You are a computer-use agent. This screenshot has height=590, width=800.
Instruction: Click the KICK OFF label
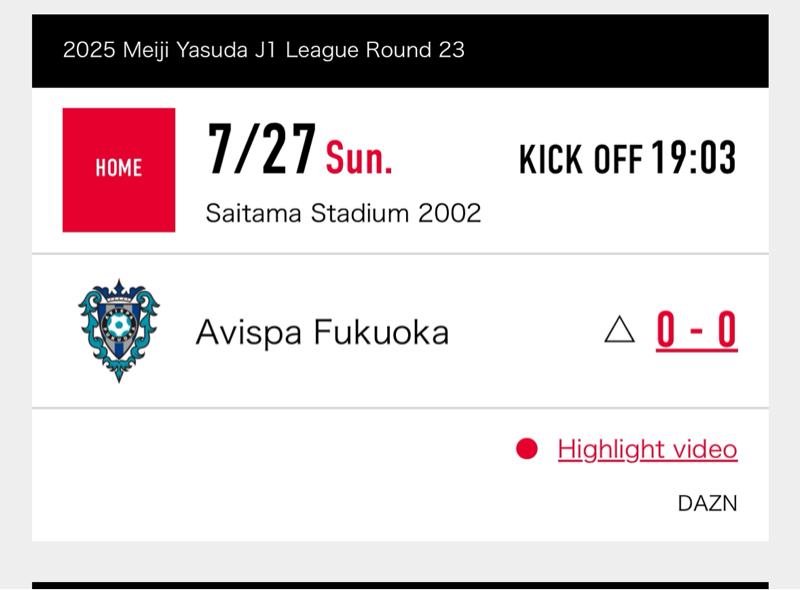580,159
